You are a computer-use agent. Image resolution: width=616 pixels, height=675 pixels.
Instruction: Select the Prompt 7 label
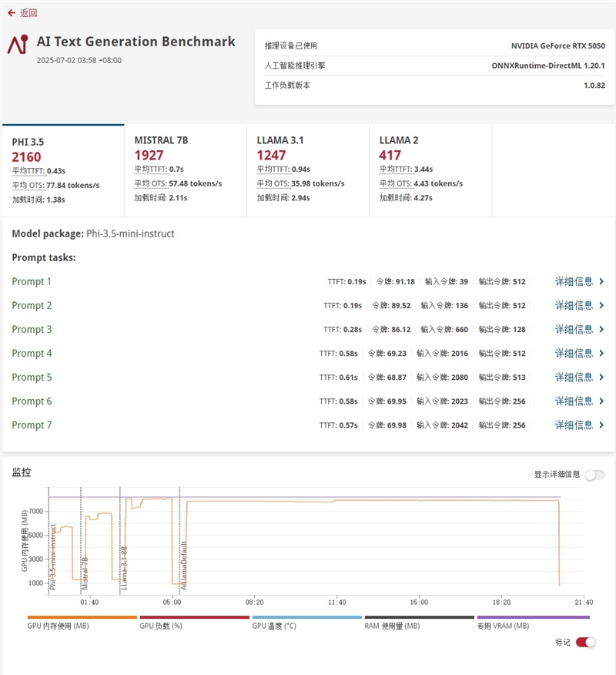(x=32, y=425)
